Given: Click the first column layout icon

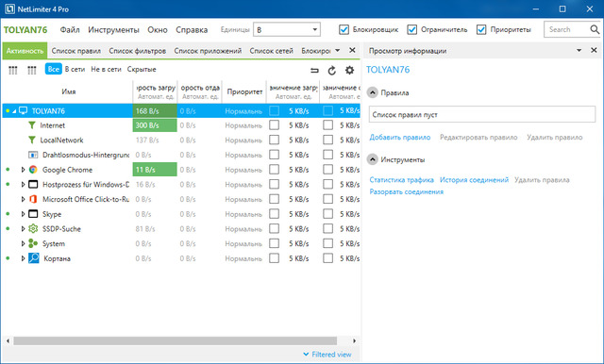Looking at the screenshot, I should 13,70.
